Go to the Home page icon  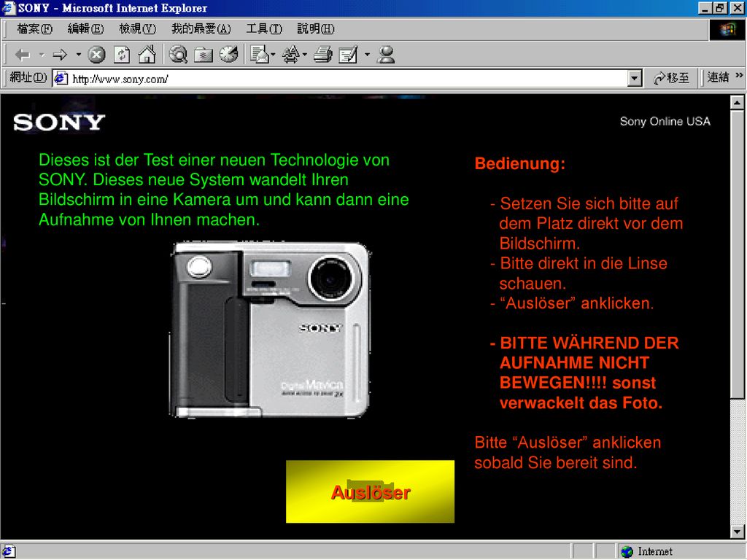pos(147,55)
